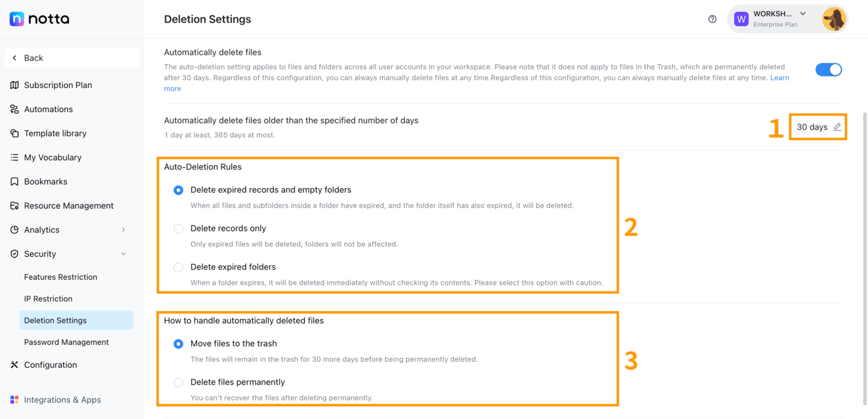Click the Automations sidebar icon

point(14,109)
